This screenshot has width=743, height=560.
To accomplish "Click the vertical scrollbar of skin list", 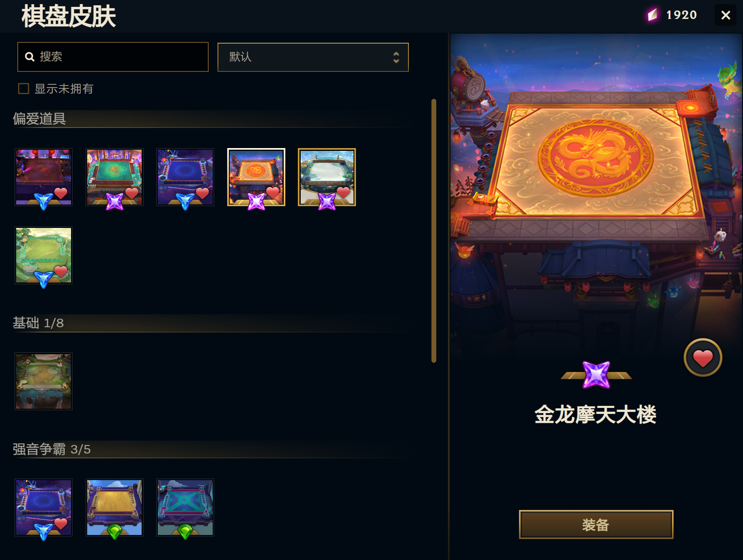I will click(x=434, y=231).
